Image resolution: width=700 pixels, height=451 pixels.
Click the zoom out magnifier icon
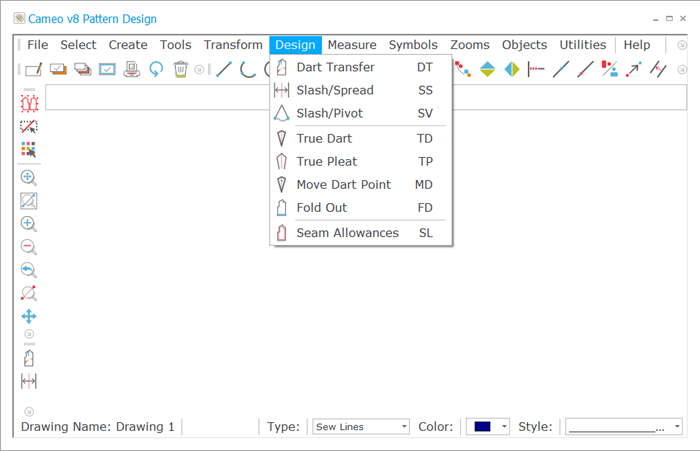click(x=29, y=246)
